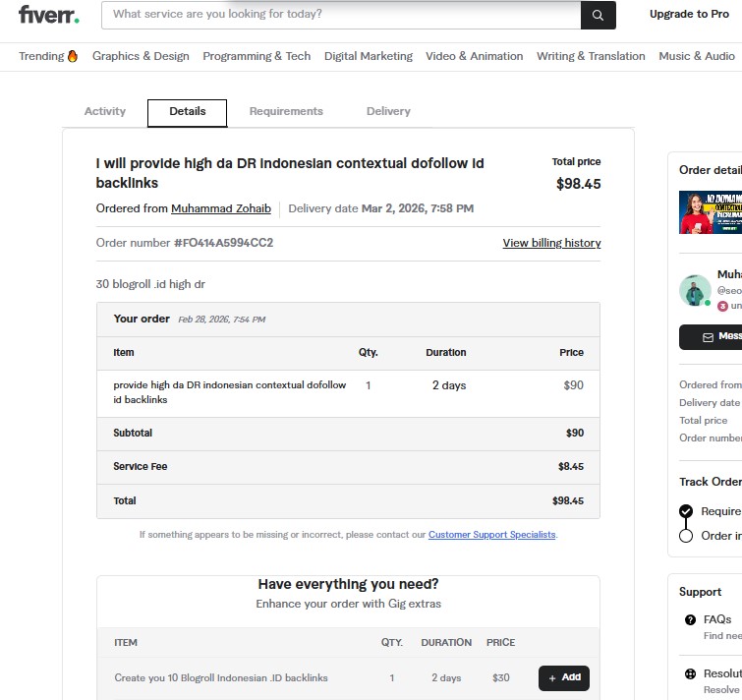Click the seller level badge icon
This screenshot has height=700, width=742.
[x=722, y=306]
